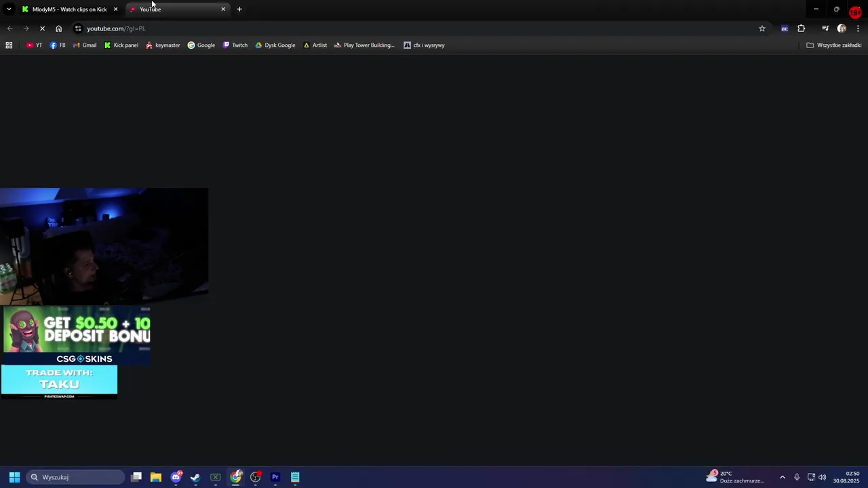Open Task View in the taskbar
This screenshot has height=488, width=868.
click(x=136, y=477)
